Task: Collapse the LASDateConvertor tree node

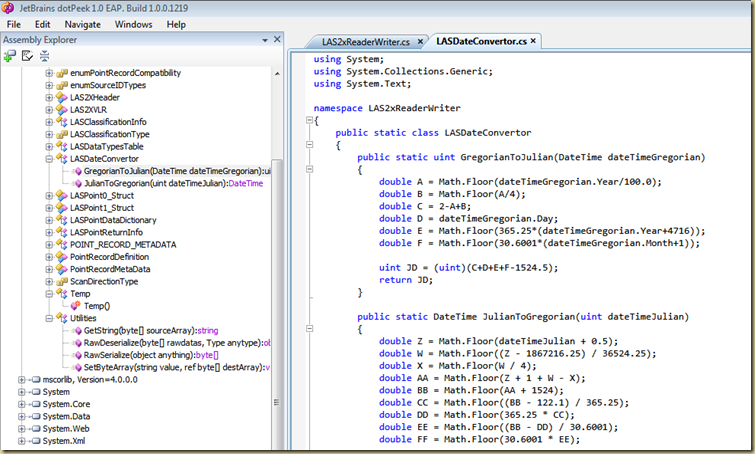Action: [48, 158]
